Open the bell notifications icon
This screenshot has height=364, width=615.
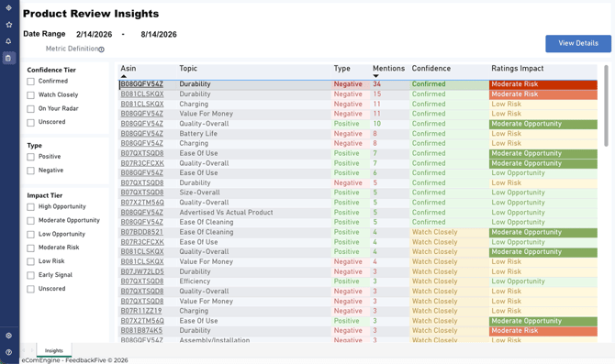tap(8, 41)
